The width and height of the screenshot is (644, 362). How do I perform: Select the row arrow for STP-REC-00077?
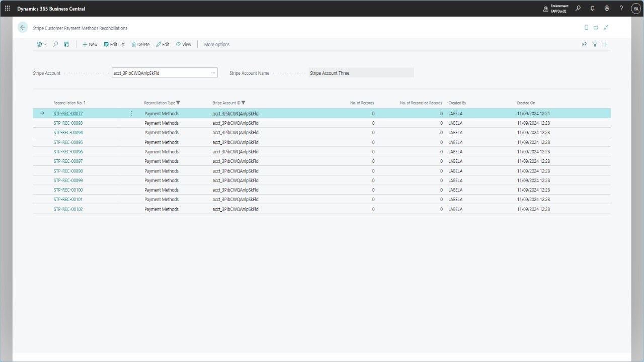tap(42, 113)
